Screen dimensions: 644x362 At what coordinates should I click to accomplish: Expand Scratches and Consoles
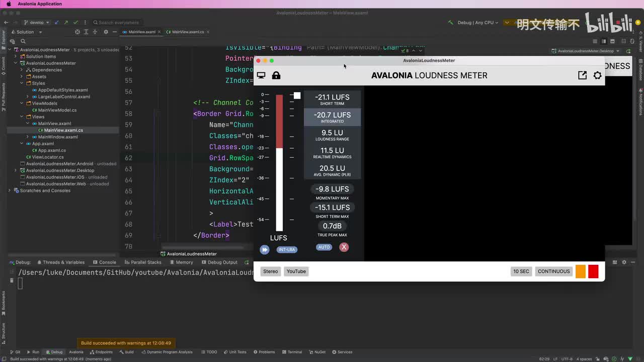10,191
